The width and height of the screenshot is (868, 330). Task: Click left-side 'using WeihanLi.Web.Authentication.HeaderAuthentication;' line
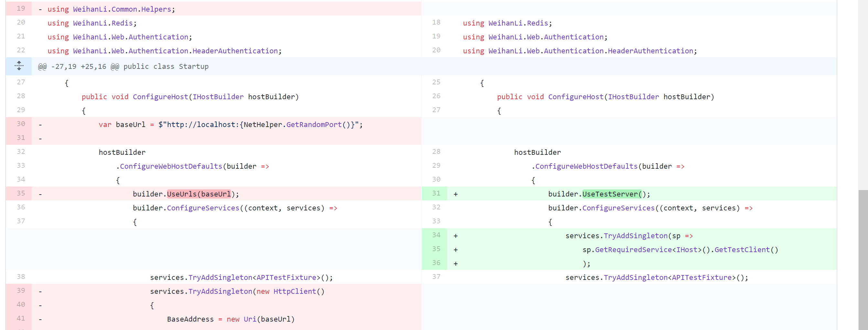(165, 51)
